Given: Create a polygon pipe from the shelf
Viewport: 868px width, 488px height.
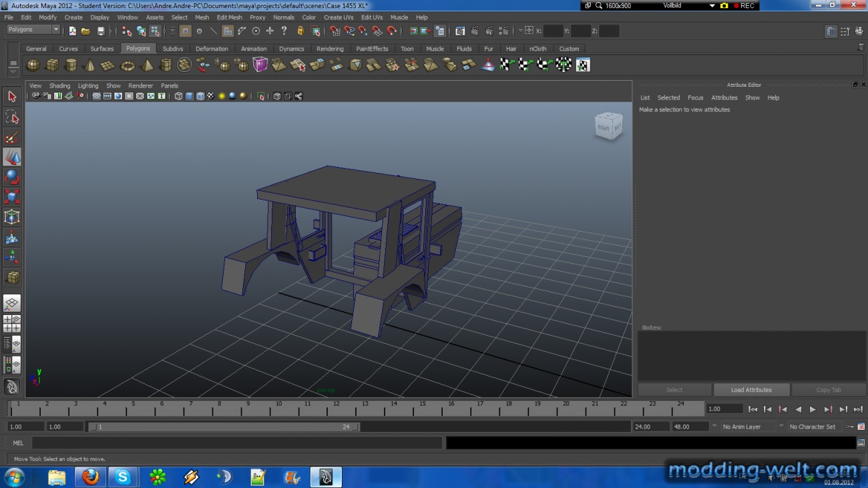Looking at the screenshot, I should click(x=166, y=65).
